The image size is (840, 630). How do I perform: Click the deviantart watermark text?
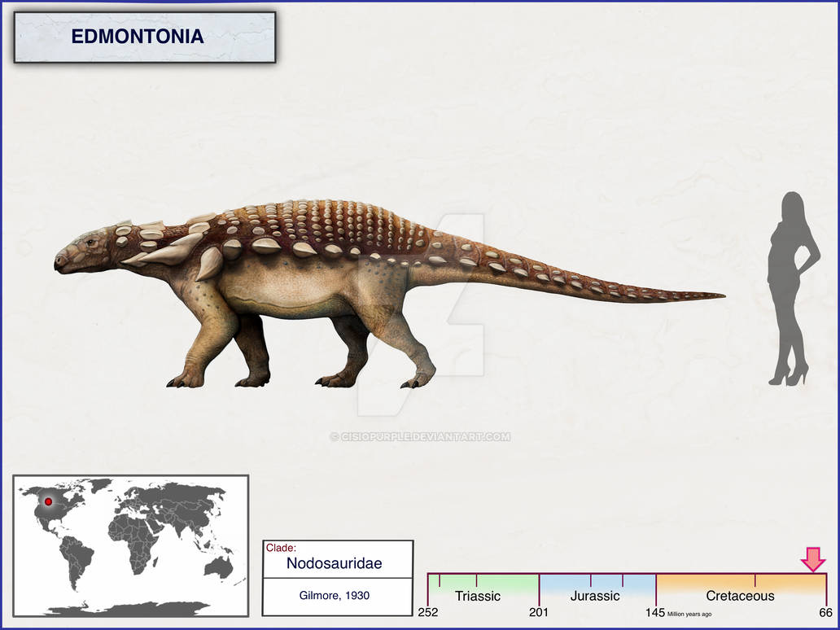click(x=421, y=436)
